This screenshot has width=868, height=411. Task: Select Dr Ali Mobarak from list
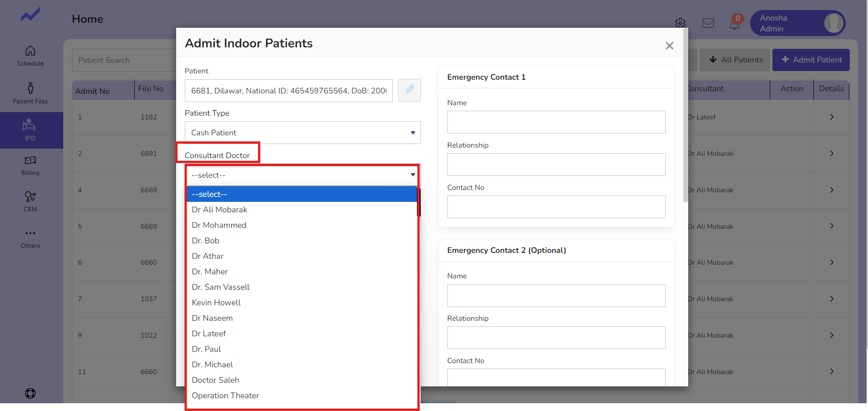click(219, 210)
